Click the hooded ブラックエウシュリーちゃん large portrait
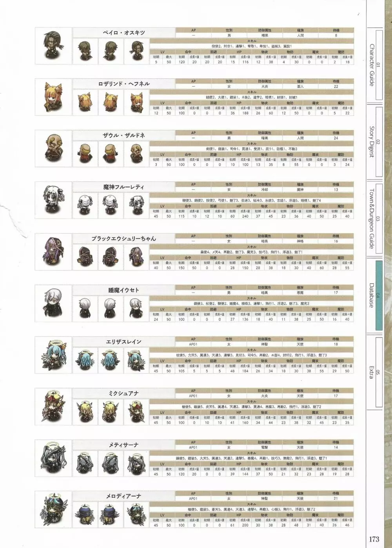The width and height of the screenshot is (392, 548). tap(53, 252)
